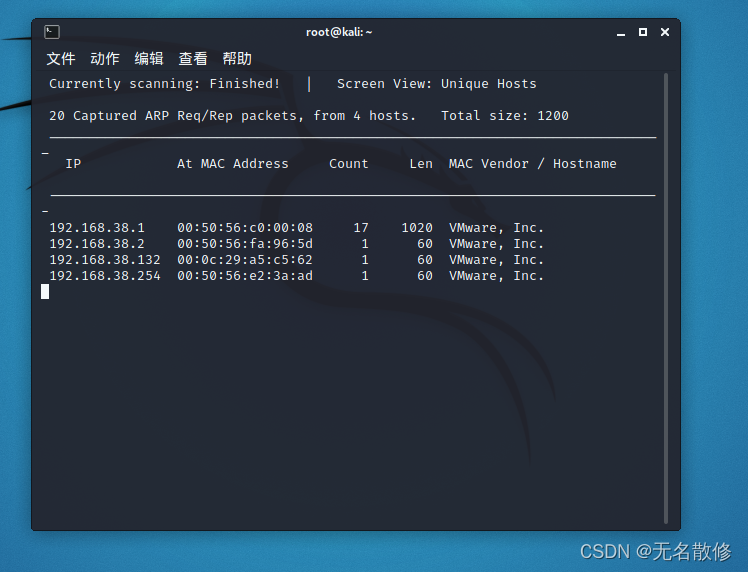This screenshot has height=572, width=748.
Task: Click the terminal cursor block
Action: click(45, 291)
